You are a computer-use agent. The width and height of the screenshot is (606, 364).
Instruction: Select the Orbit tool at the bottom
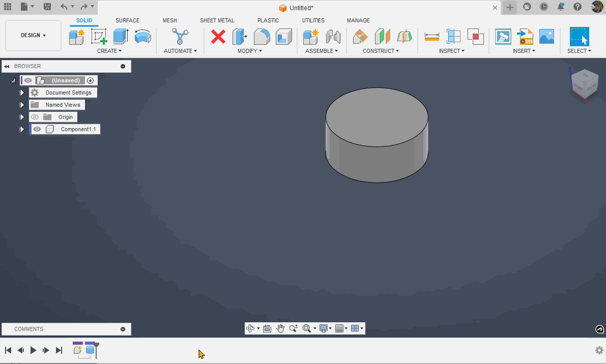[x=250, y=328]
